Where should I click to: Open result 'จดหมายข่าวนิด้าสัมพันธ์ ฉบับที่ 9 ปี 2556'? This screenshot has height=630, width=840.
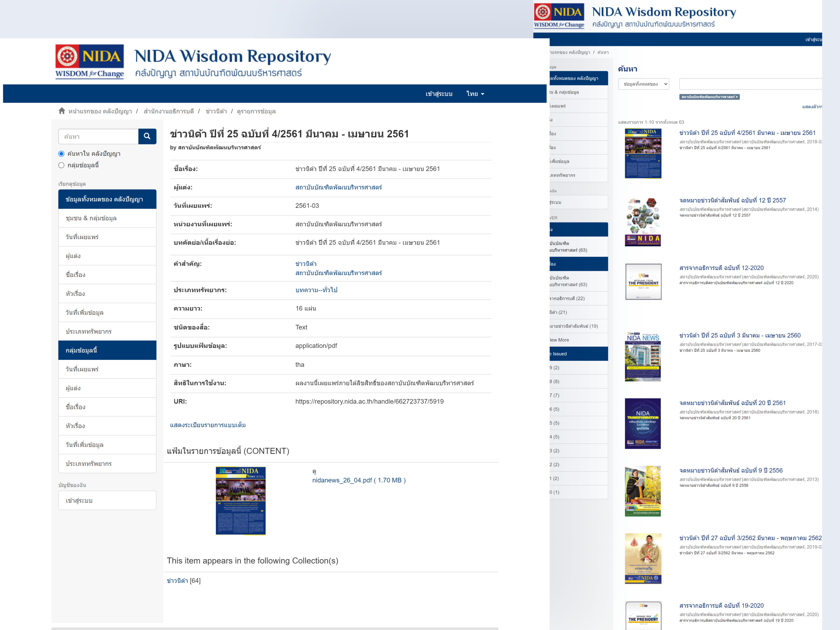pyautogui.click(x=731, y=470)
